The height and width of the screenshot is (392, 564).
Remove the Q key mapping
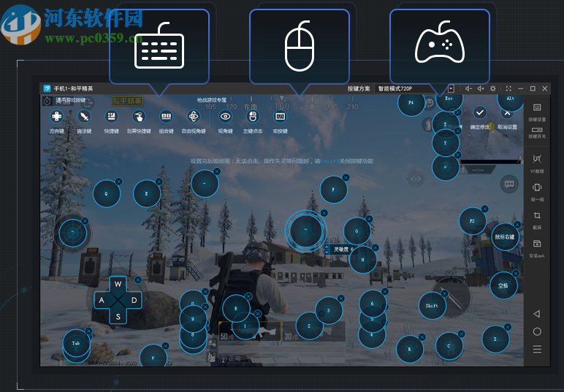118,182
